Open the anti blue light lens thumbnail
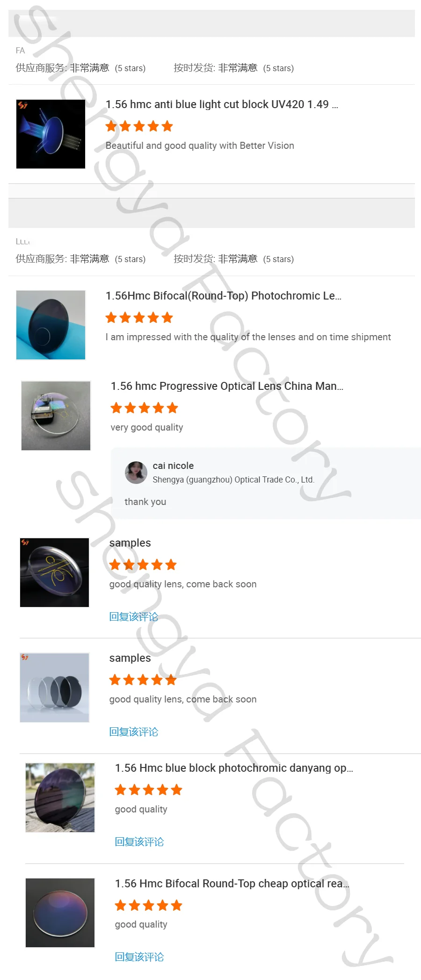 (51, 134)
